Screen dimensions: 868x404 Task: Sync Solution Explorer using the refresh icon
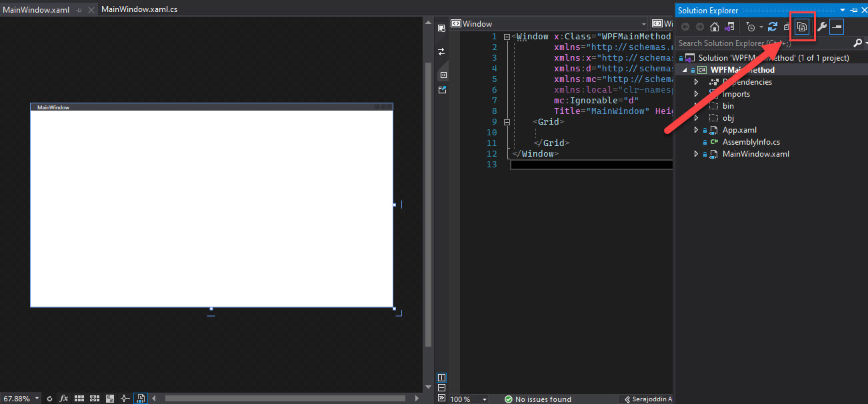tap(773, 27)
